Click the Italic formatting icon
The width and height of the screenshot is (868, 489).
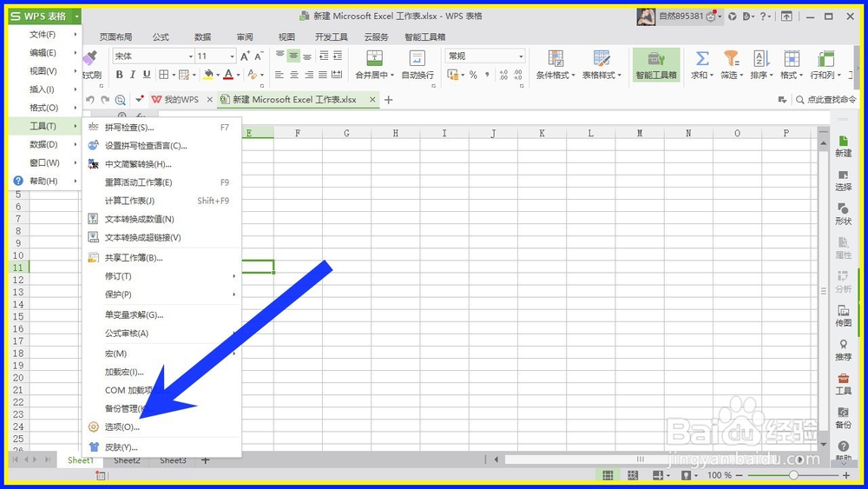pos(133,75)
